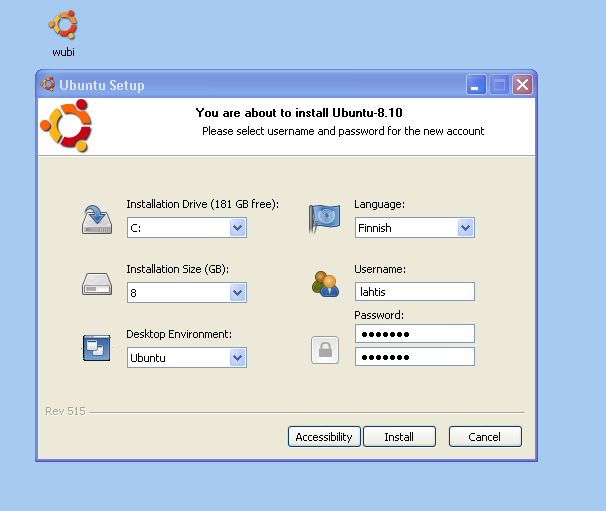Click the username people icon

pyautogui.click(x=324, y=284)
